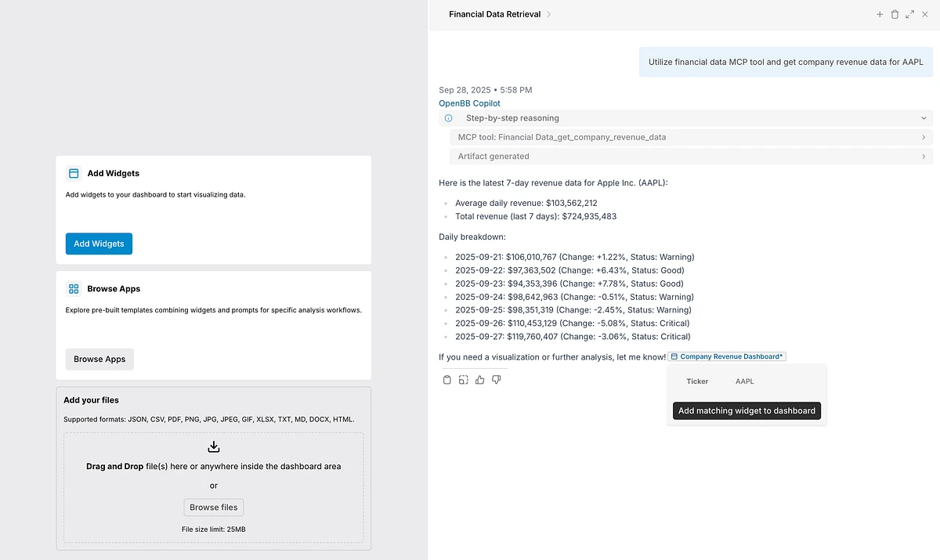Click the capture selection icon below response
This screenshot has height=560, width=940.
[x=464, y=380]
